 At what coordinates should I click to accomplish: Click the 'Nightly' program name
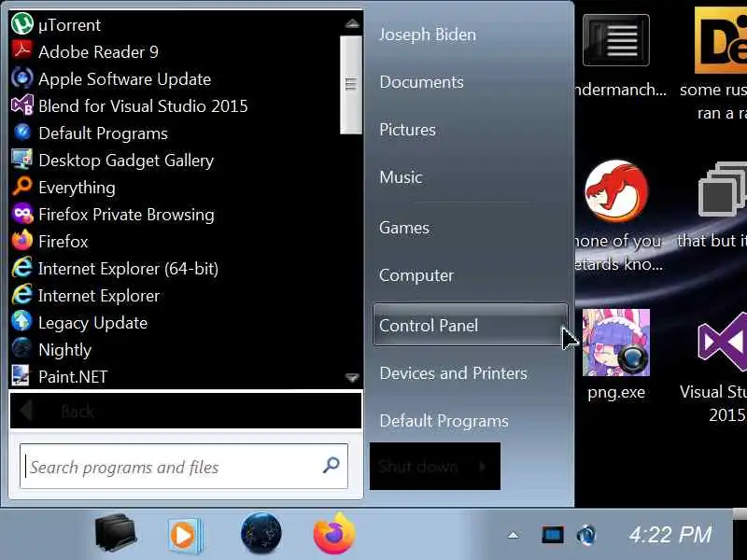tap(64, 350)
